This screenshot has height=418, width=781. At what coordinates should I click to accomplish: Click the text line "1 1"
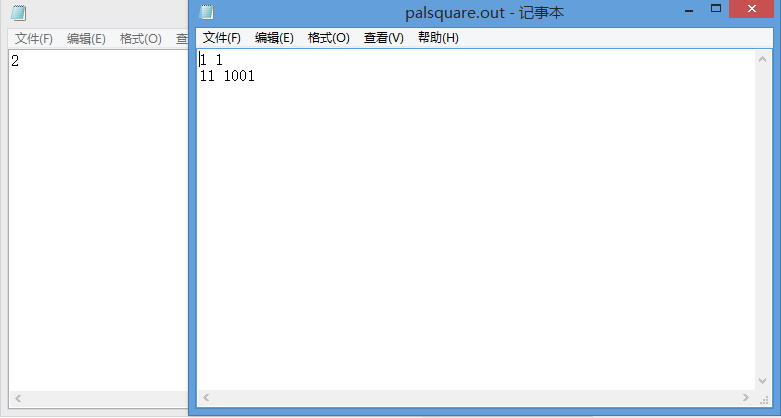coord(211,60)
